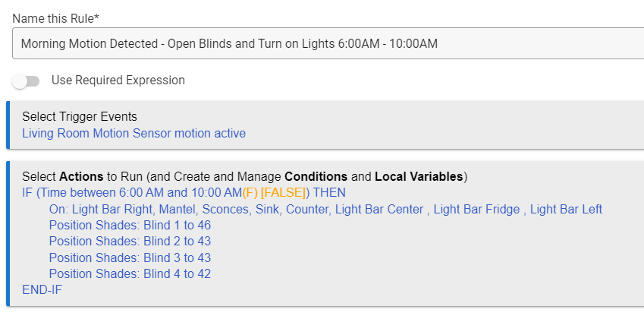This screenshot has width=644, height=316.
Task: Select the 'Blind 3 to 43' shade action
Action: point(130,258)
